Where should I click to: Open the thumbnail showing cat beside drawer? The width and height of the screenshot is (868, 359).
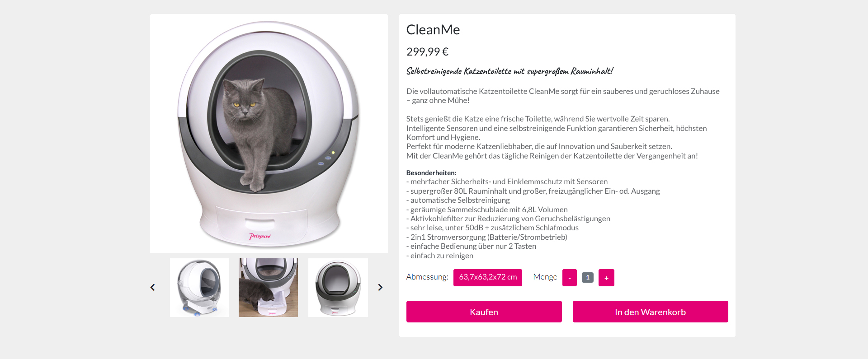[x=269, y=288]
